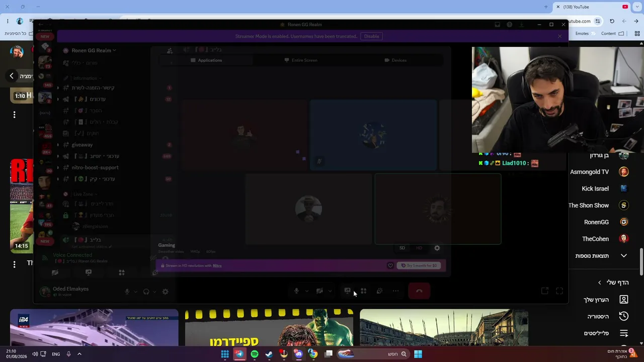Dismiss the Streamer Mode banner
644x362 pixels.
[559, 36]
